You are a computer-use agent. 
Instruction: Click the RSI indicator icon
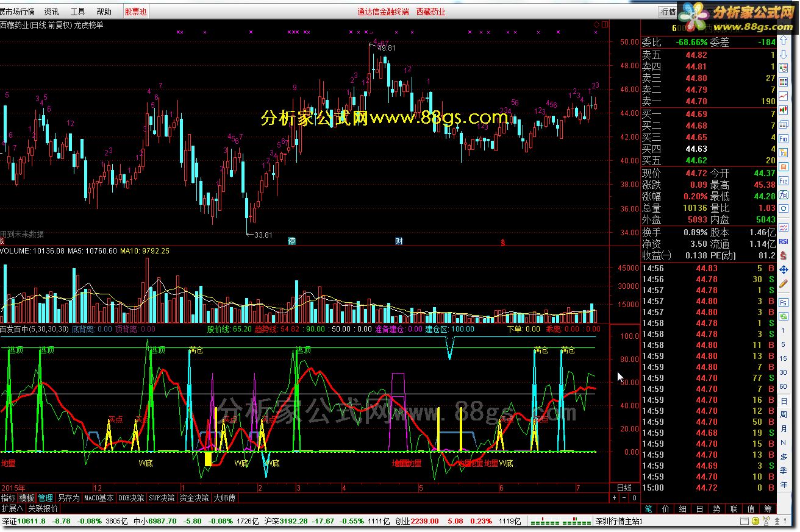click(x=784, y=241)
